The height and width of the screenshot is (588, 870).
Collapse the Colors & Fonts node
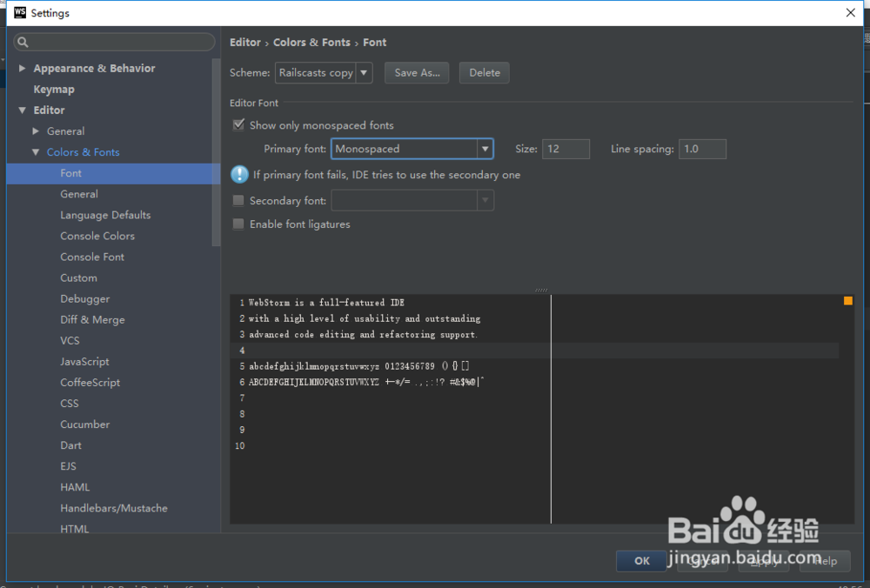click(36, 152)
